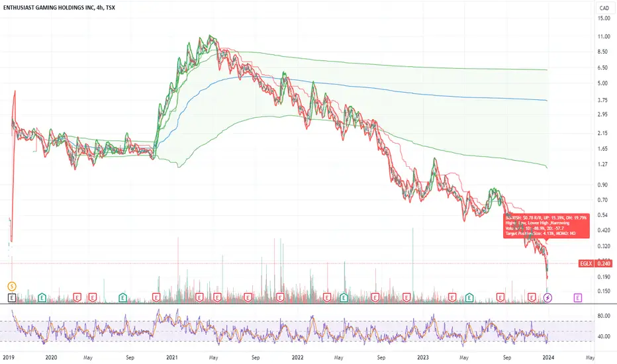Click the 2023 time axis label
The image size is (617, 364).
(423, 357)
